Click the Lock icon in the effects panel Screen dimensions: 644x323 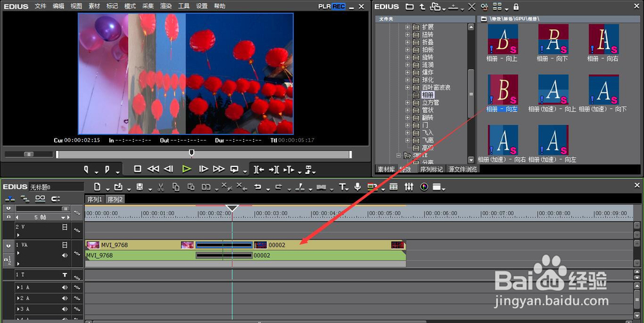pos(516,6)
